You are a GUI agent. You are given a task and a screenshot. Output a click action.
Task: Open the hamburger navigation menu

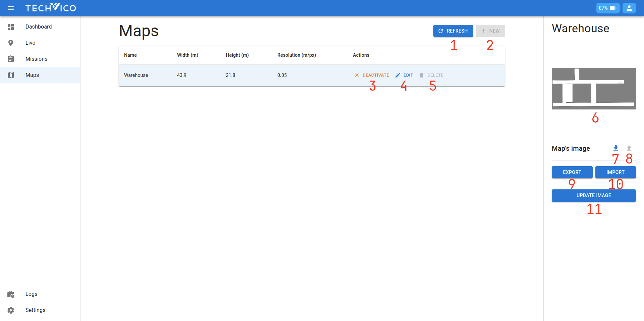tap(11, 8)
